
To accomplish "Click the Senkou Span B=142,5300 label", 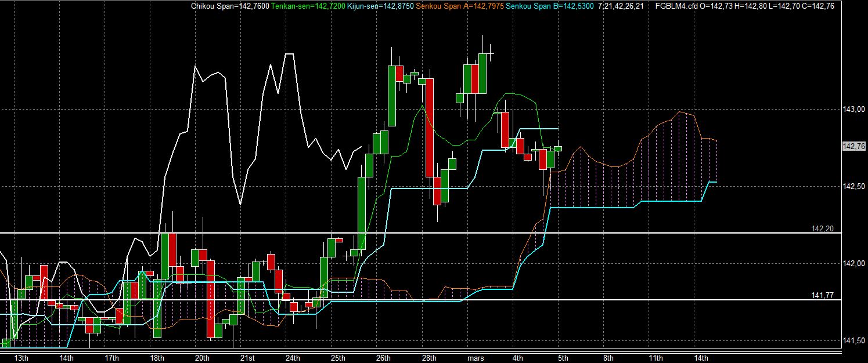I will click(550, 6).
